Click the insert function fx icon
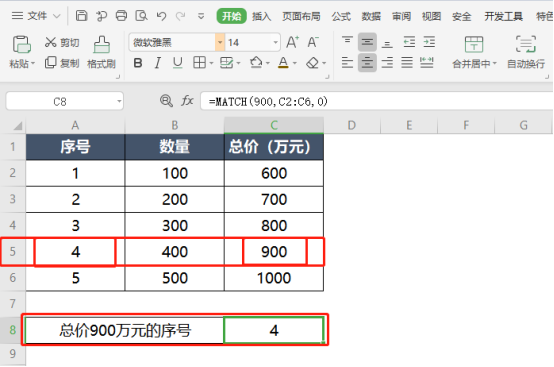 [x=187, y=101]
